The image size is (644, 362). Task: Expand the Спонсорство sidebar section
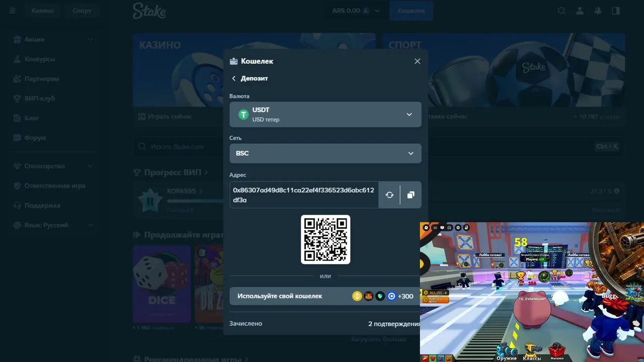click(x=53, y=166)
